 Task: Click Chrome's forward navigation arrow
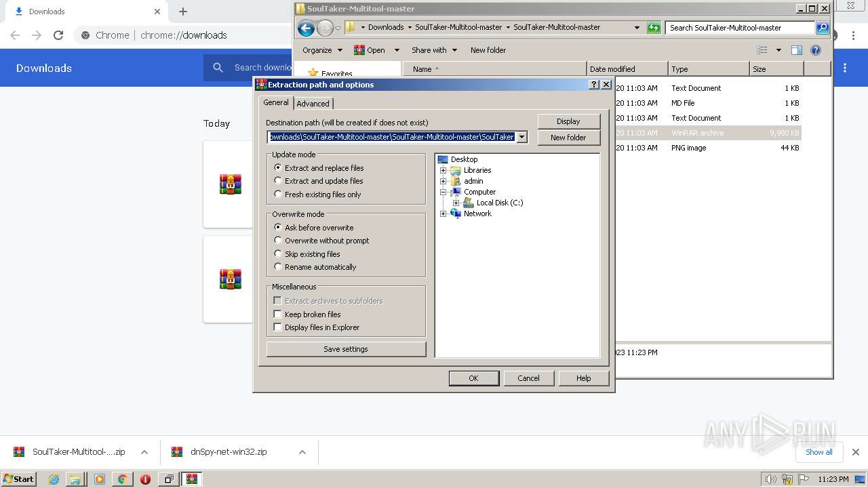(x=37, y=35)
